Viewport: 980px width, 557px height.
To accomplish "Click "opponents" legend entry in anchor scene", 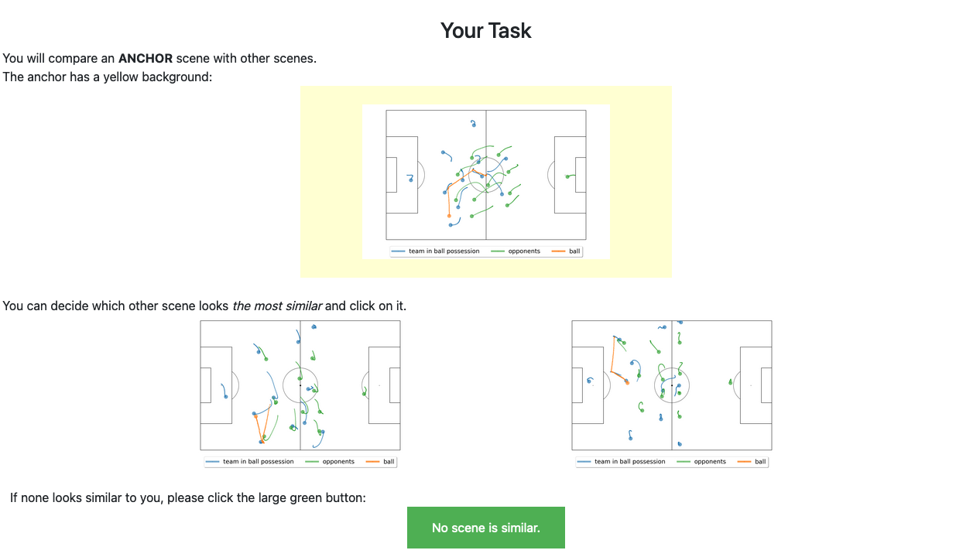I will tap(524, 251).
